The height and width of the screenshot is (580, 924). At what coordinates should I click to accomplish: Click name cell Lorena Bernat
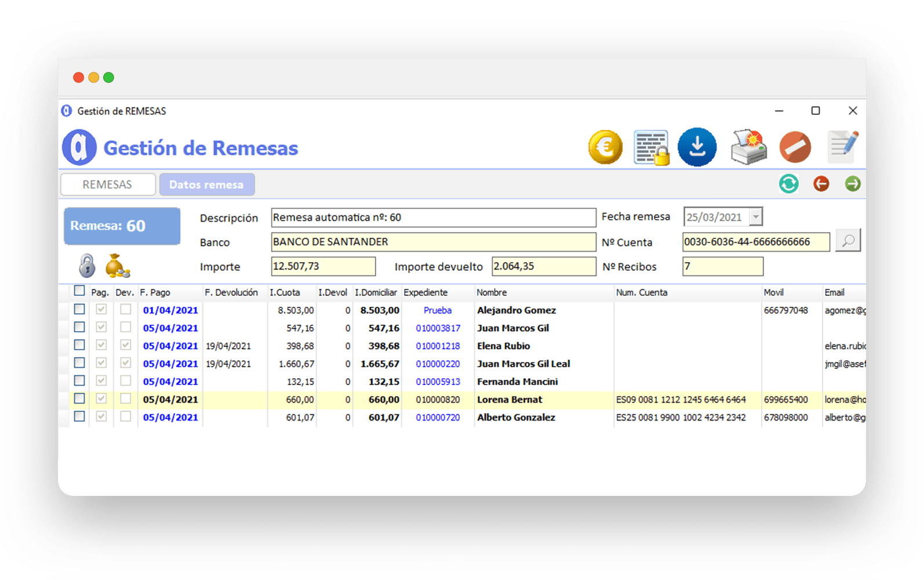[510, 400]
